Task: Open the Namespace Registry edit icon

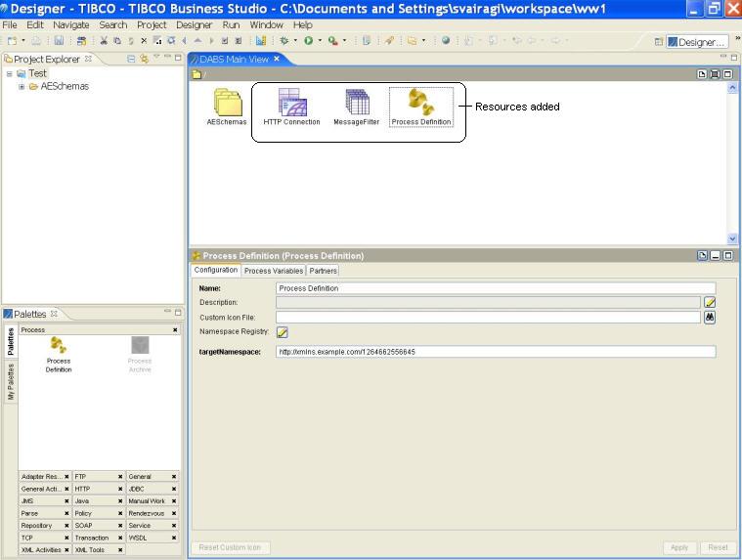Action: click(x=282, y=332)
